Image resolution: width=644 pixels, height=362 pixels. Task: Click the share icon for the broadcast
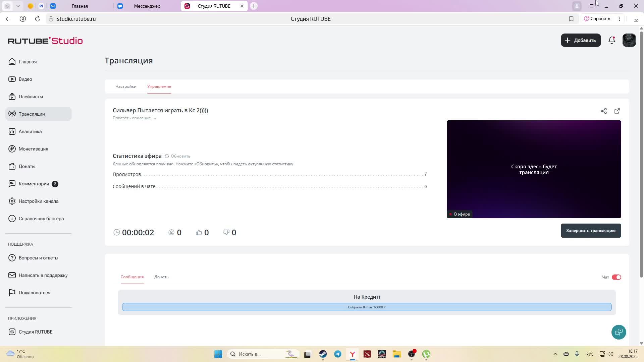604,111
